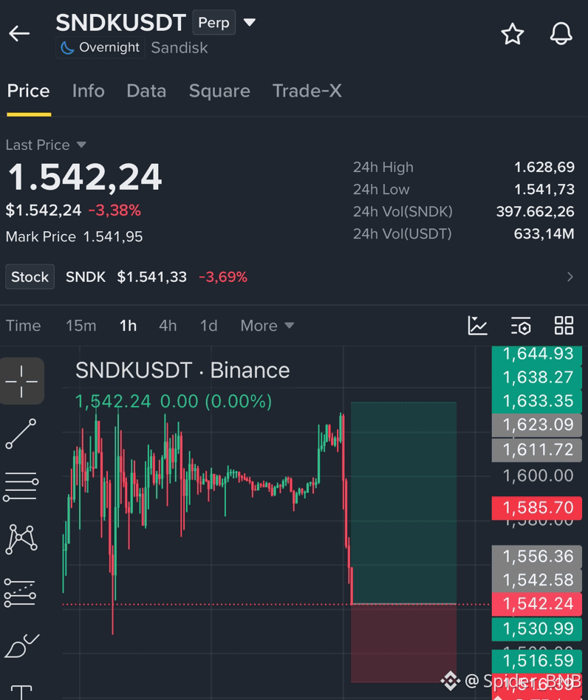
Task: Select the text annotation tool
Action: point(21,692)
